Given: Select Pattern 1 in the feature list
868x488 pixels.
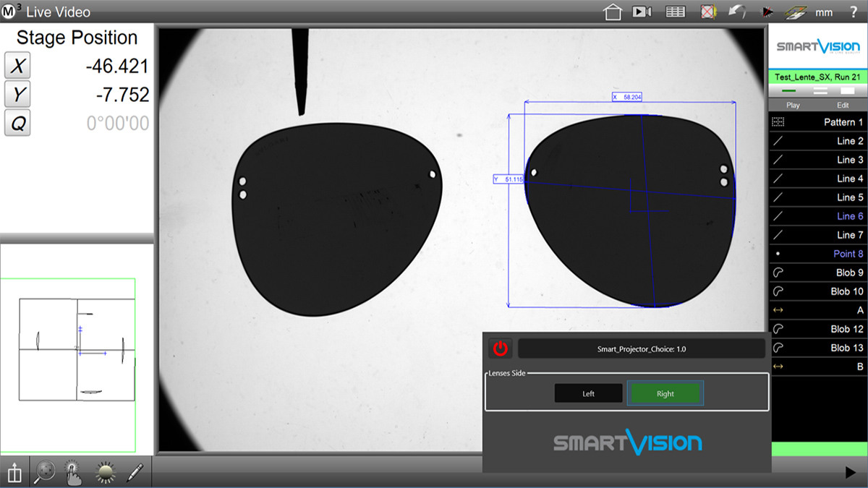Looking at the screenshot, I should pyautogui.click(x=818, y=122).
